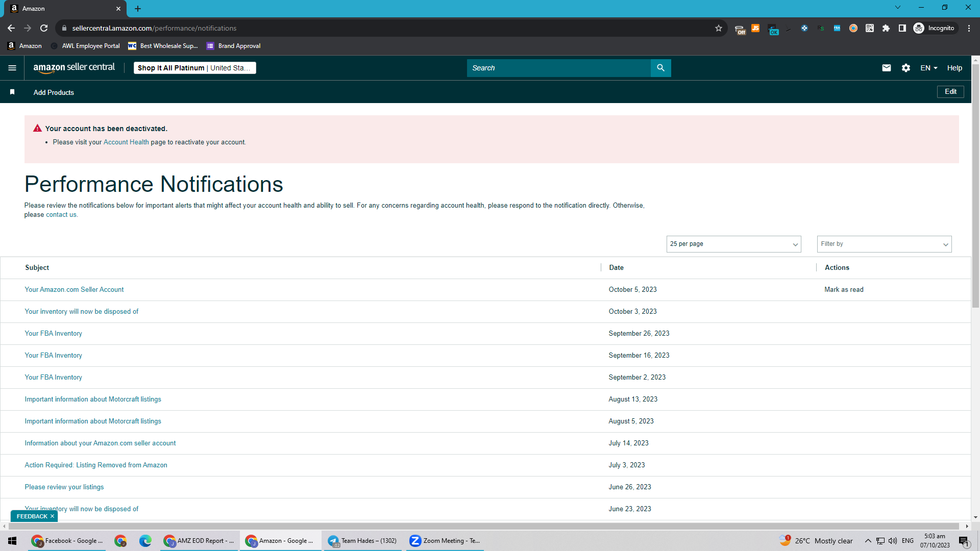This screenshot has height=551, width=980.
Task: Open the settings gear icon
Action: pyautogui.click(x=906, y=68)
